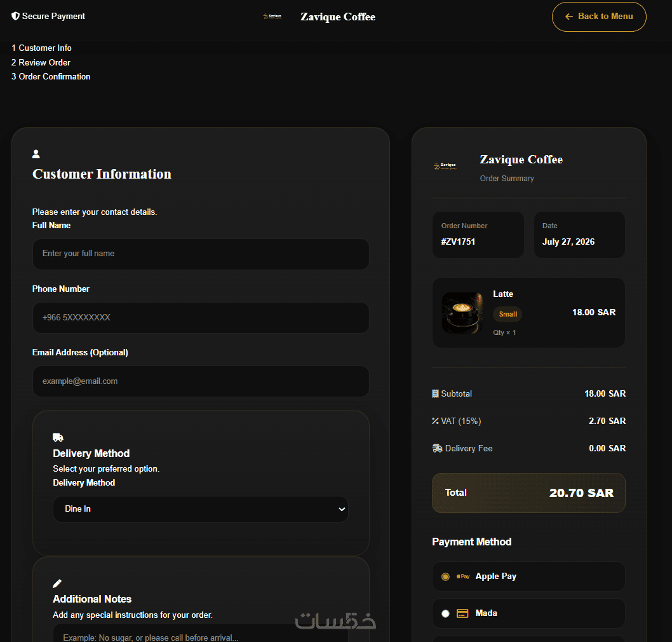Click the Subtotal receipt icon
Screen dimensions: 672x642
[x=435, y=393]
